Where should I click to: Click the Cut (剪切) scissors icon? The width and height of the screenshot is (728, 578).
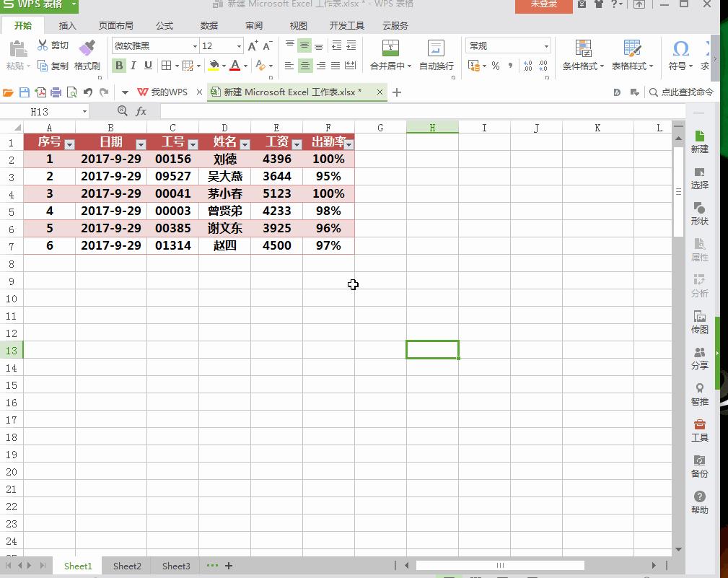coord(43,45)
